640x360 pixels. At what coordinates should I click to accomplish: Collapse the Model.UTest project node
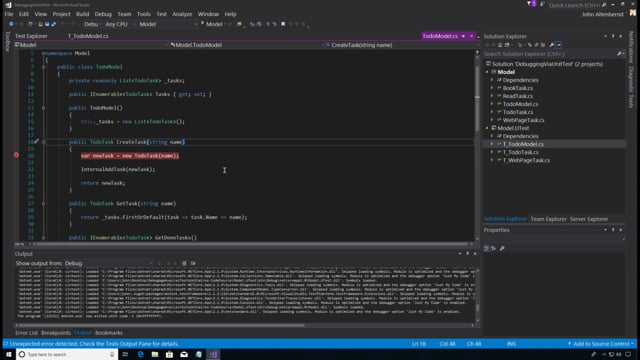pos(487,128)
